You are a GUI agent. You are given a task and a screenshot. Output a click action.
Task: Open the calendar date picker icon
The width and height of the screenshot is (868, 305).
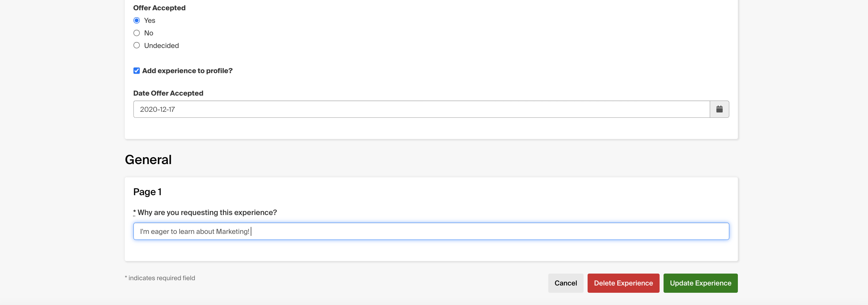click(719, 109)
